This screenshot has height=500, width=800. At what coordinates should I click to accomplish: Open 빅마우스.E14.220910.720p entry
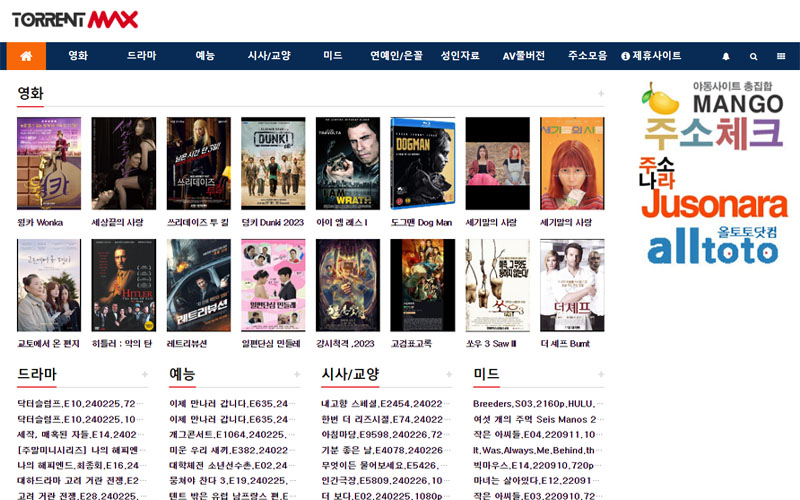[538, 465]
